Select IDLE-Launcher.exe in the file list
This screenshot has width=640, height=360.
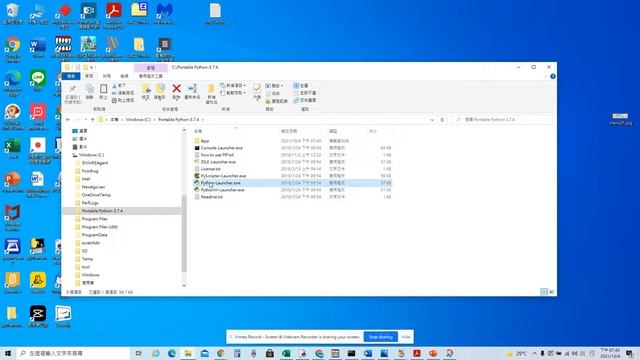[218, 162]
